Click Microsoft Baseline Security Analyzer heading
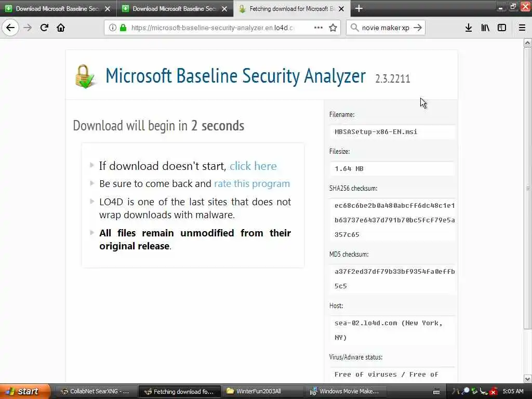 point(235,76)
